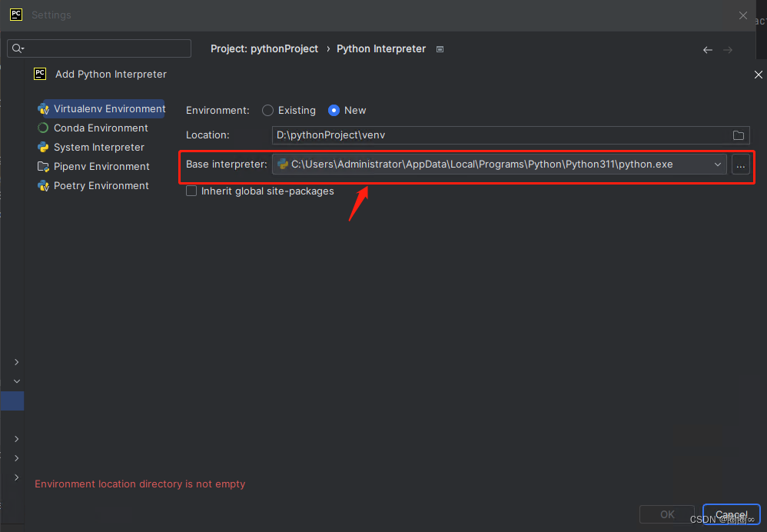Viewport: 767px width, 532px height.
Task: Click the project-level settings icon beside breadcrumb
Action: click(440, 49)
